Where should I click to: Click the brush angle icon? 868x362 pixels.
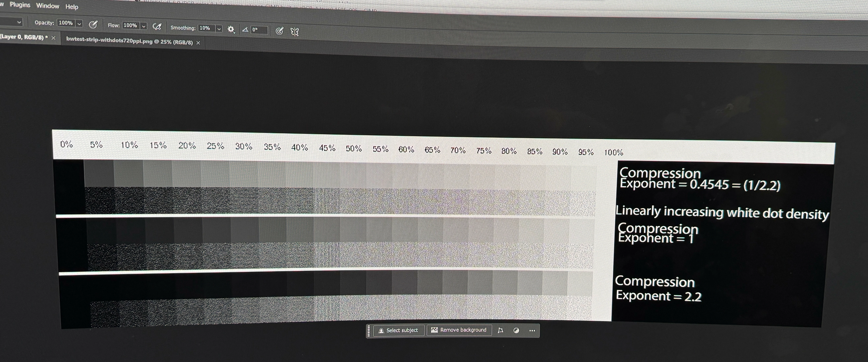[245, 30]
